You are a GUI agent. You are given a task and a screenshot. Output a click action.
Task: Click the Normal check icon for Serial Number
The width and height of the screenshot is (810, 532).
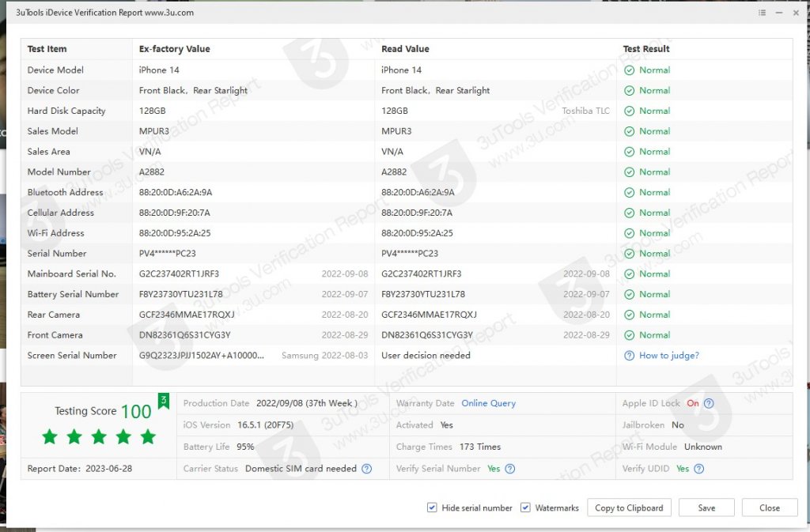[629, 254]
